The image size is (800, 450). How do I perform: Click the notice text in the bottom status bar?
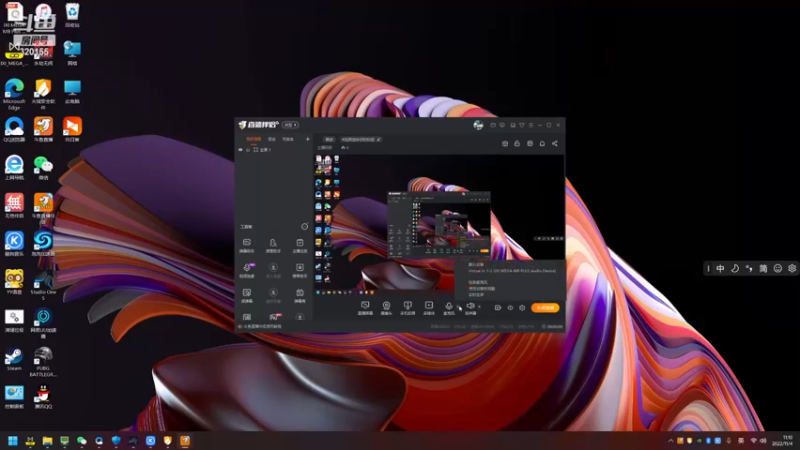point(262,327)
